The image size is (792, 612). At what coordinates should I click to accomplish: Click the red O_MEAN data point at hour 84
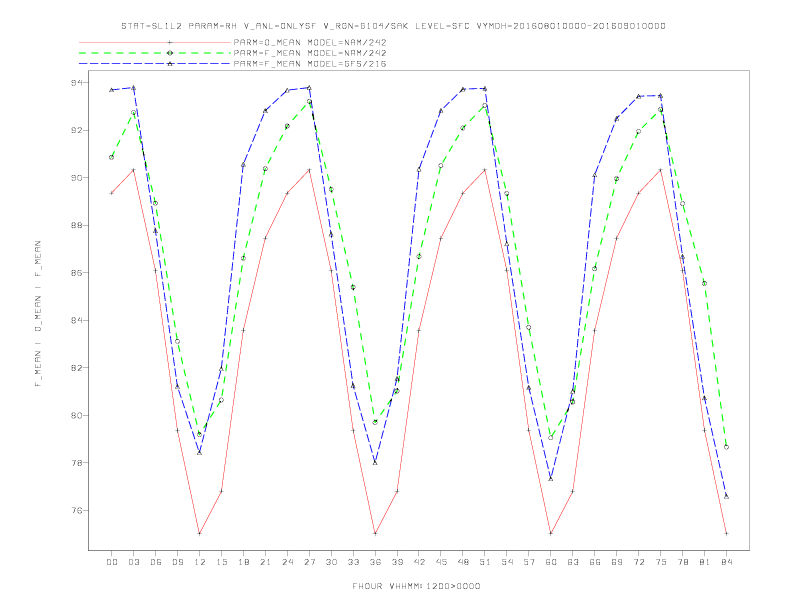click(x=726, y=533)
